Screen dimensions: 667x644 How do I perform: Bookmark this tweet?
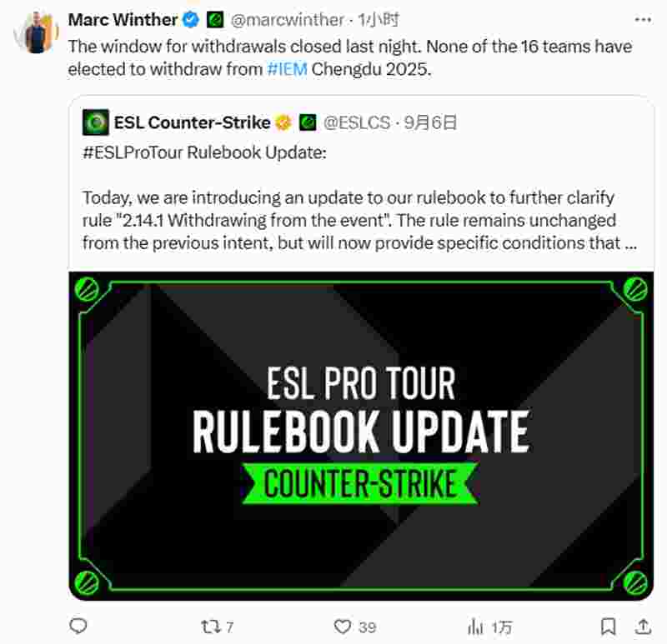pyautogui.click(x=609, y=627)
